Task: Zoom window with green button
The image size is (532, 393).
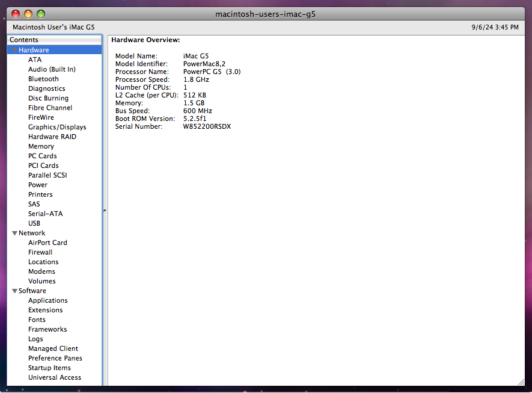Action: (x=41, y=14)
